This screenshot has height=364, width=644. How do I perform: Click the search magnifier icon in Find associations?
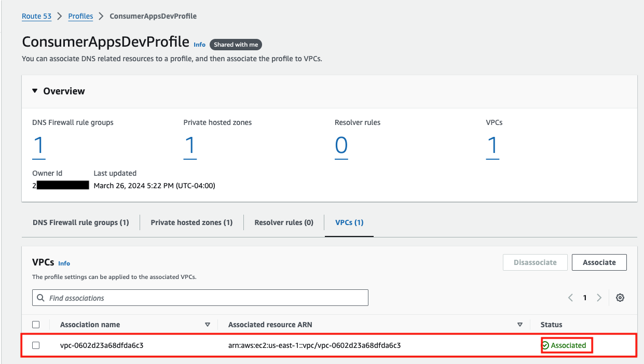(41, 298)
